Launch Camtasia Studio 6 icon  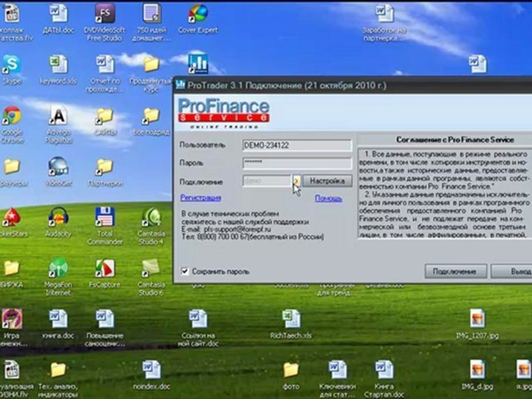click(x=151, y=268)
